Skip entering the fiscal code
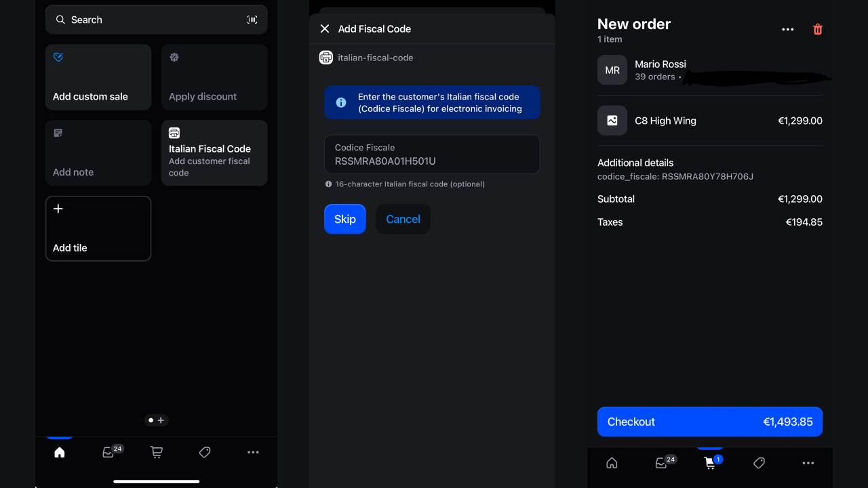This screenshot has width=868, height=488. [x=344, y=219]
